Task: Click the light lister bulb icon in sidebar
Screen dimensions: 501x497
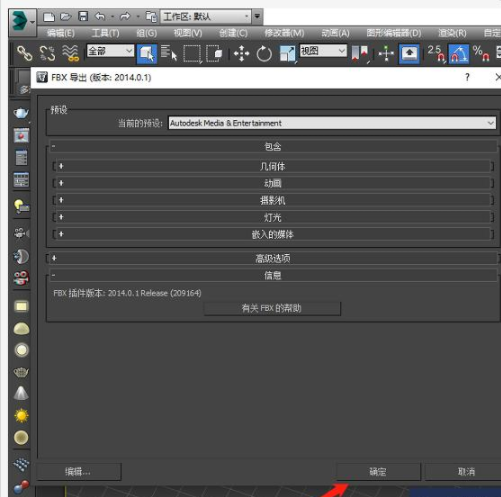Action: pyautogui.click(x=21, y=206)
